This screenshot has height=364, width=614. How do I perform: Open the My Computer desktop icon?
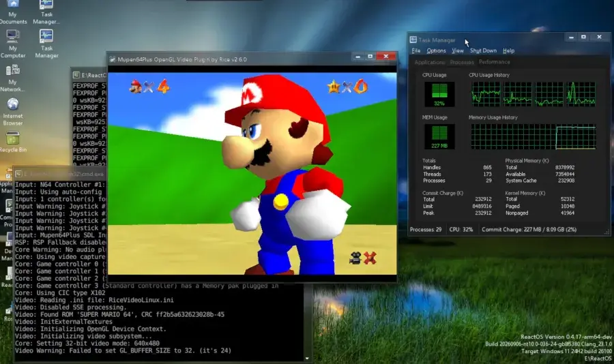pyautogui.click(x=13, y=44)
